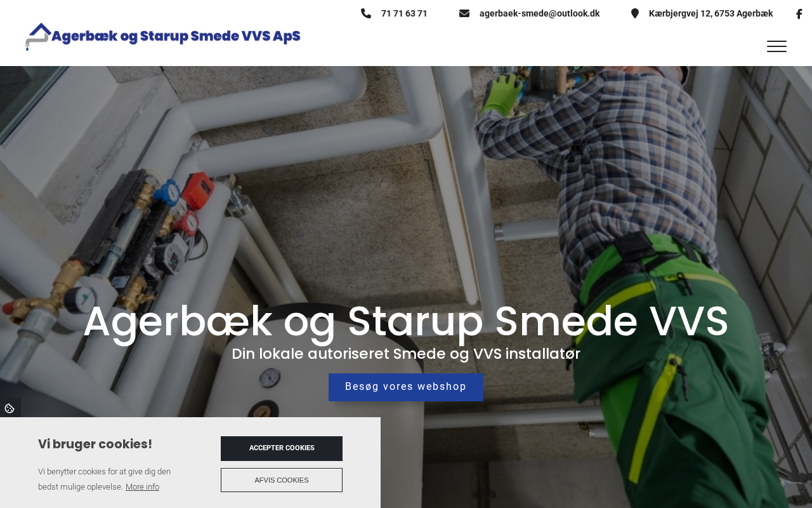Click the Vi bruger cookies! heading
This screenshot has height=508, width=812.
95,444
